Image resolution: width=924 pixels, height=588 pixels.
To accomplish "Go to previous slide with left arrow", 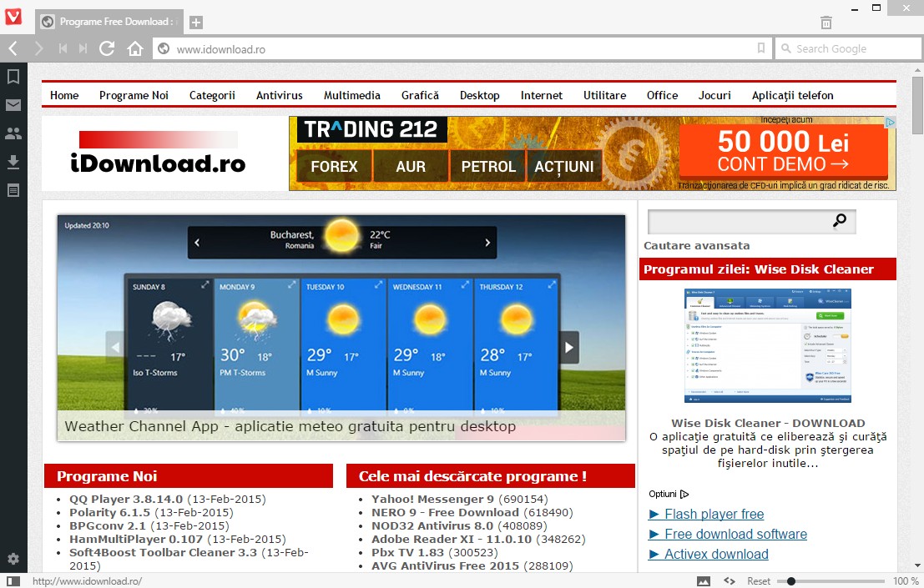I will [x=115, y=347].
